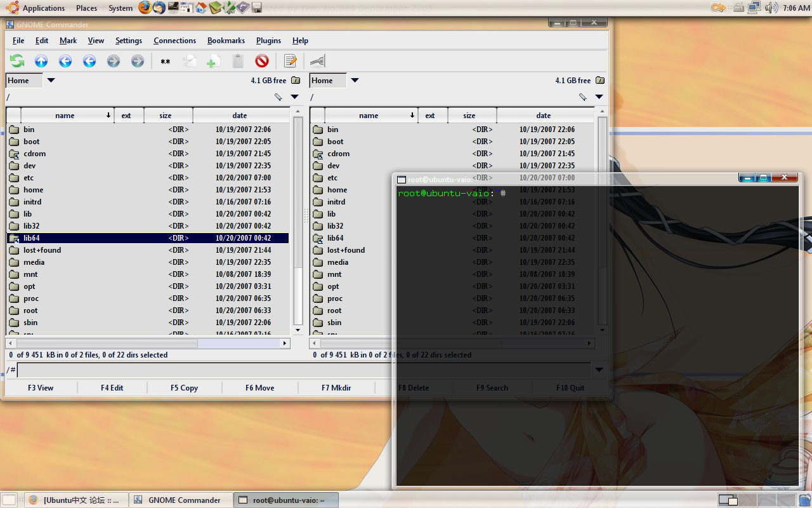
Task: Click the F3 View button
Action: coord(41,388)
